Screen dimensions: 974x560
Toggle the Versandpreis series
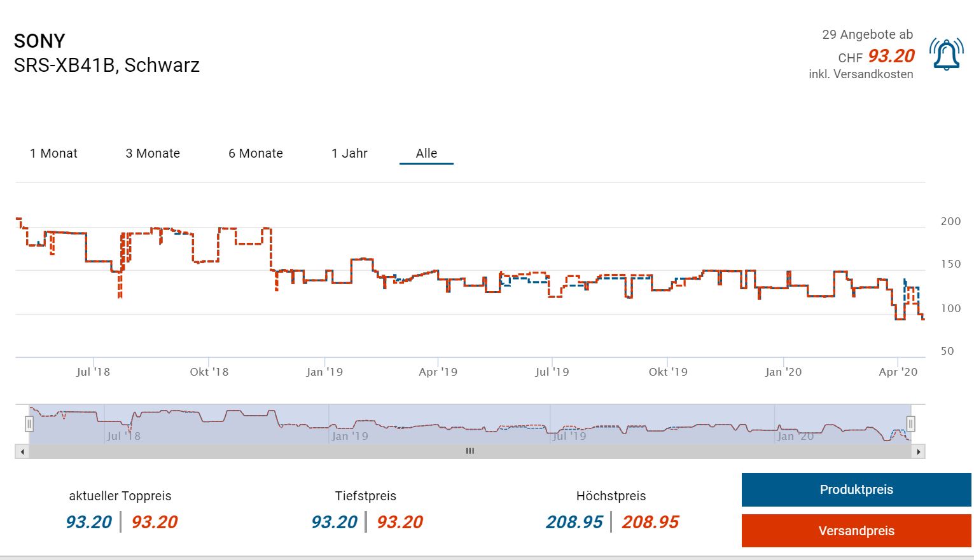tap(856, 531)
